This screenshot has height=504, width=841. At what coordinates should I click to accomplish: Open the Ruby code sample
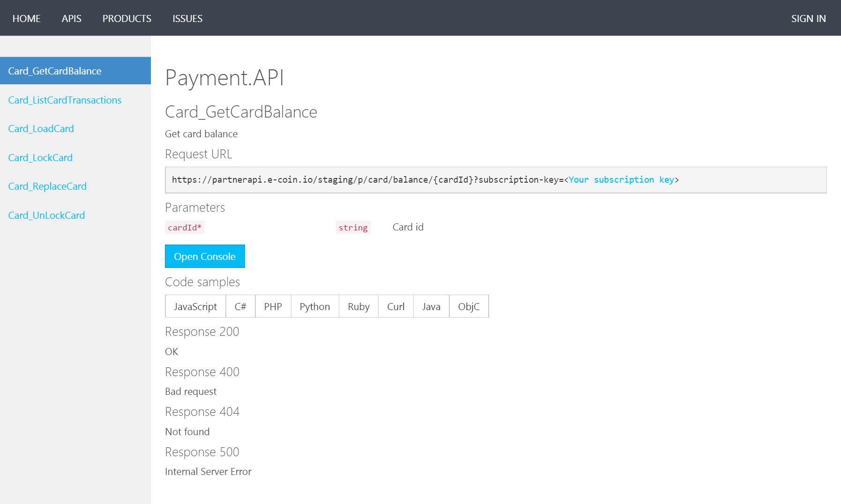coord(358,306)
